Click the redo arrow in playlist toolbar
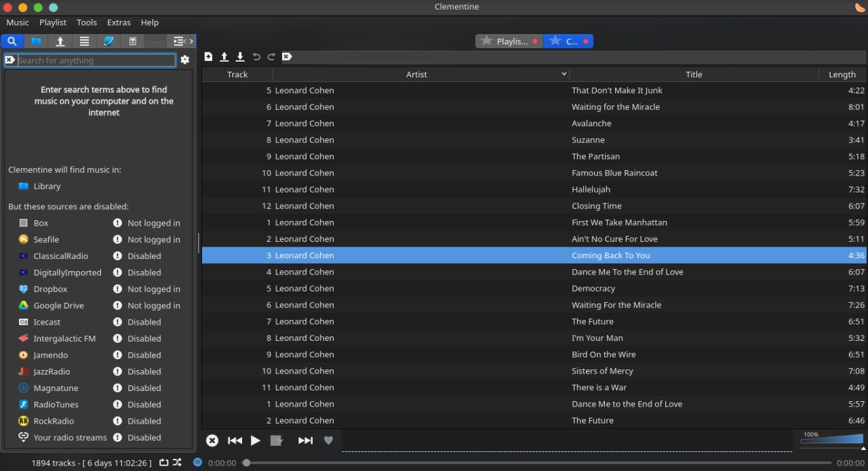868x471 pixels. (271, 57)
